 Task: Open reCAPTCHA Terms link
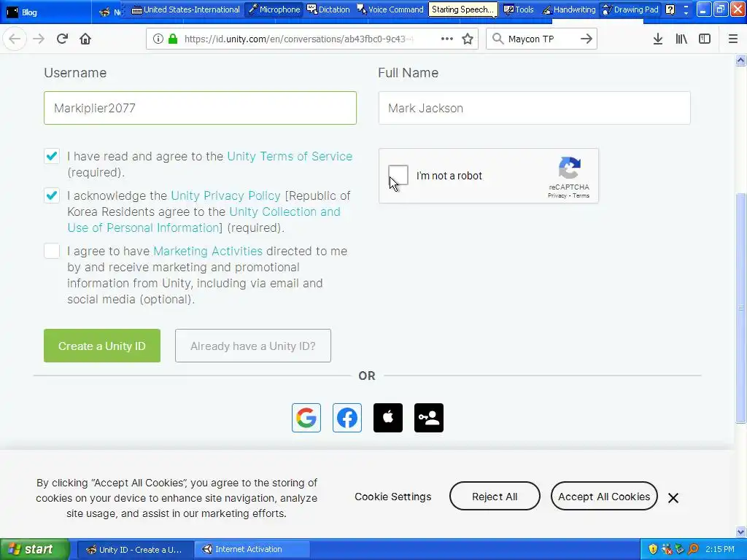pyautogui.click(x=581, y=195)
